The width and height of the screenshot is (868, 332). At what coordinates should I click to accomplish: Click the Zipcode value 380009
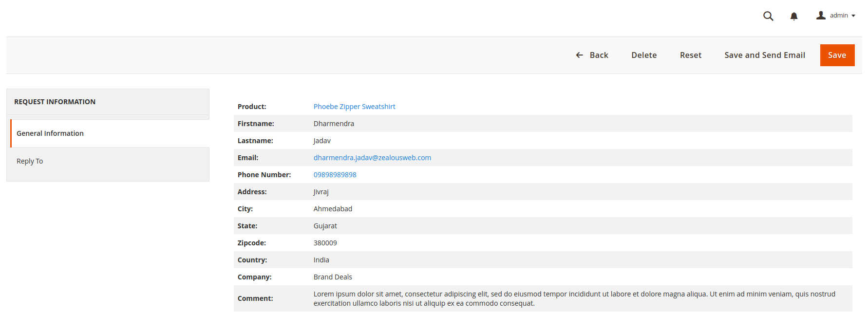click(x=325, y=243)
